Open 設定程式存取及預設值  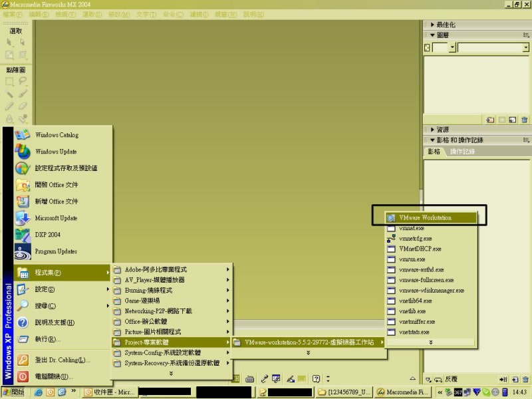click(63, 168)
